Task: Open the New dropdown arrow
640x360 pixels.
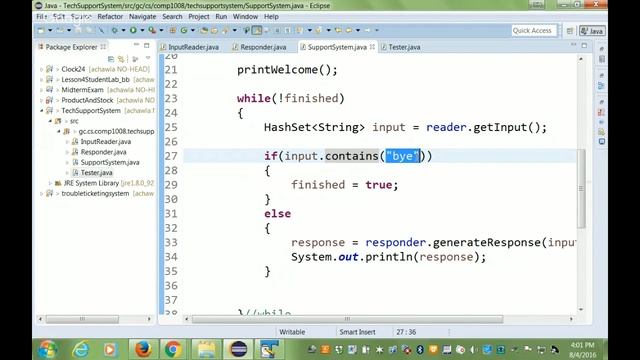Action: [x=50, y=30]
